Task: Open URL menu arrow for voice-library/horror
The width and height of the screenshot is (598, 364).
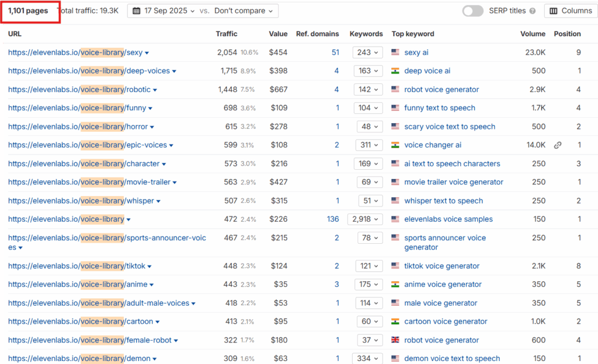Action: click(x=152, y=127)
